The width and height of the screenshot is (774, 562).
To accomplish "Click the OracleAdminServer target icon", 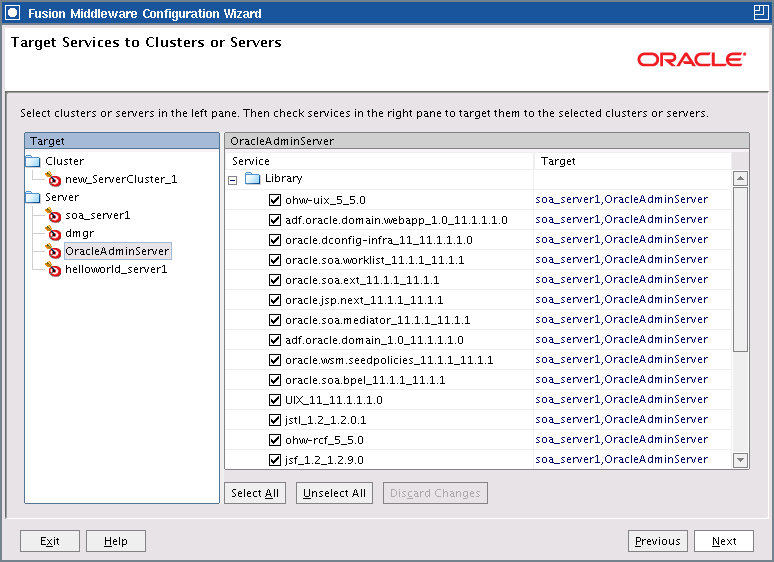I will tap(53, 251).
